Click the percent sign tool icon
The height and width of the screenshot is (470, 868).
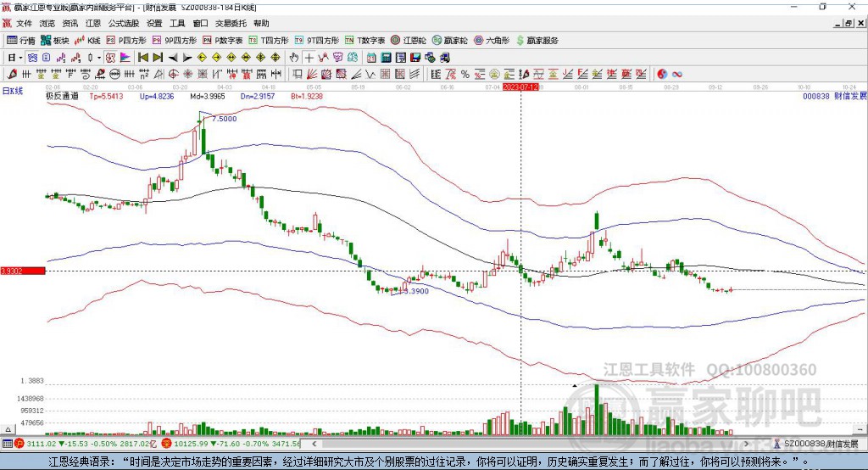[465, 75]
